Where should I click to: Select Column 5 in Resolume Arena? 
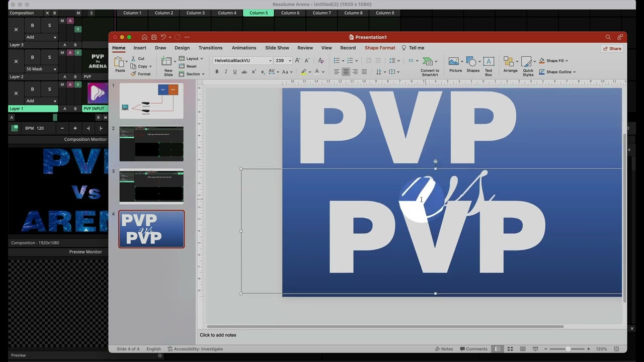[259, 13]
